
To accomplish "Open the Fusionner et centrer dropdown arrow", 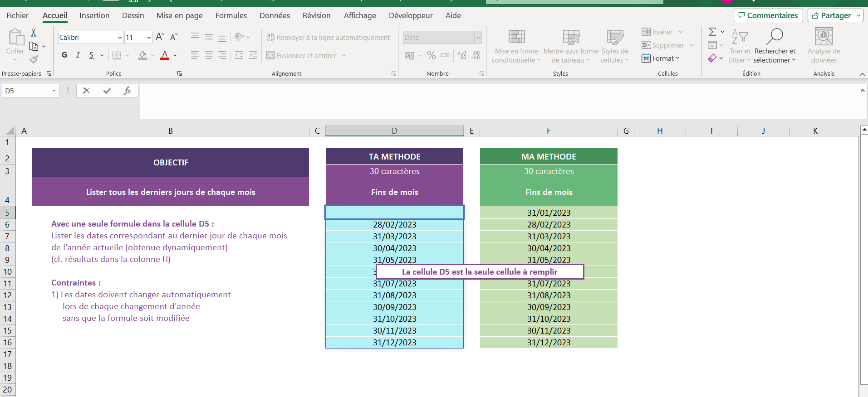I will [343, 56].
